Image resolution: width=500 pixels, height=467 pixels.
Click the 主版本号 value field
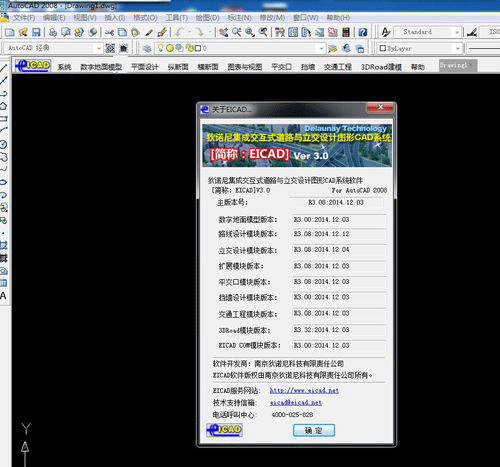coord(336,203)
